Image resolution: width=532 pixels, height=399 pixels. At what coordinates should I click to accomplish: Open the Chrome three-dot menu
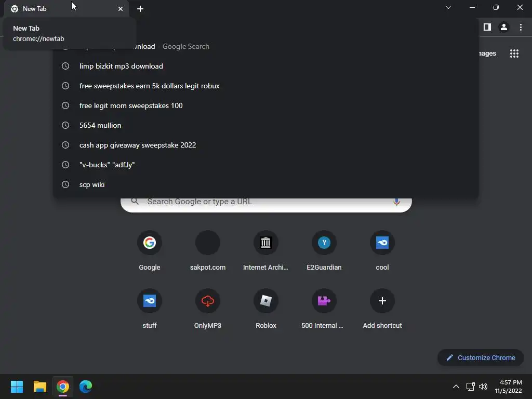pyautogui.click(x=521, y=27)
